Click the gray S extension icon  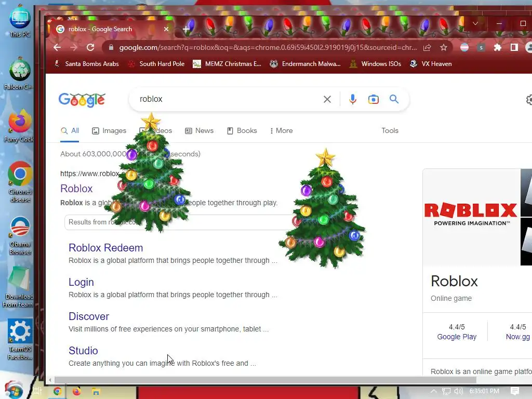coord(481,47)
